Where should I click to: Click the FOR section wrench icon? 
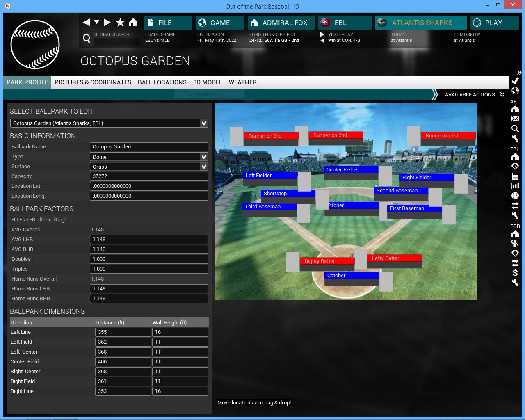[x=515, y=283]
